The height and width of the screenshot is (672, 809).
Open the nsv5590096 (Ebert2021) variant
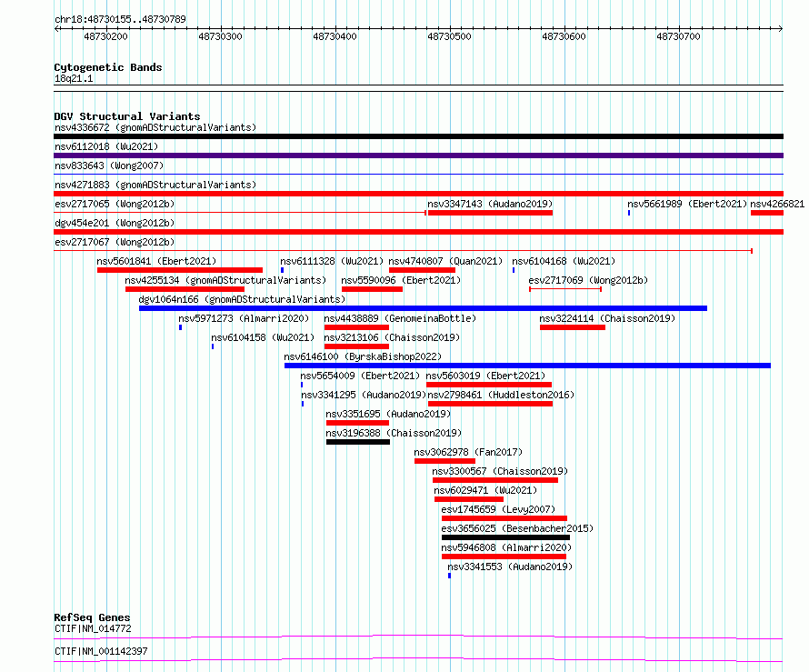401,280
